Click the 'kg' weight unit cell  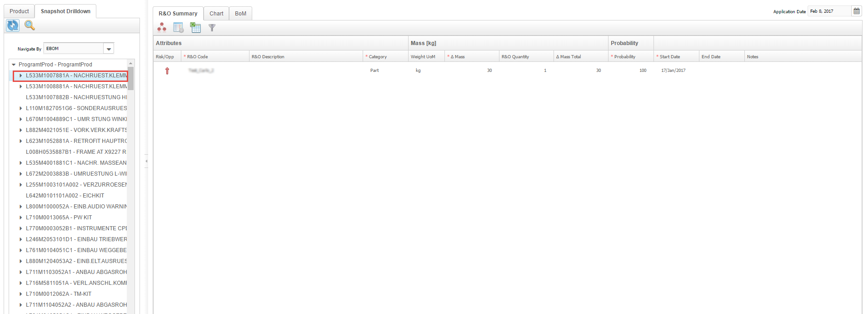(x=418, y=71)
